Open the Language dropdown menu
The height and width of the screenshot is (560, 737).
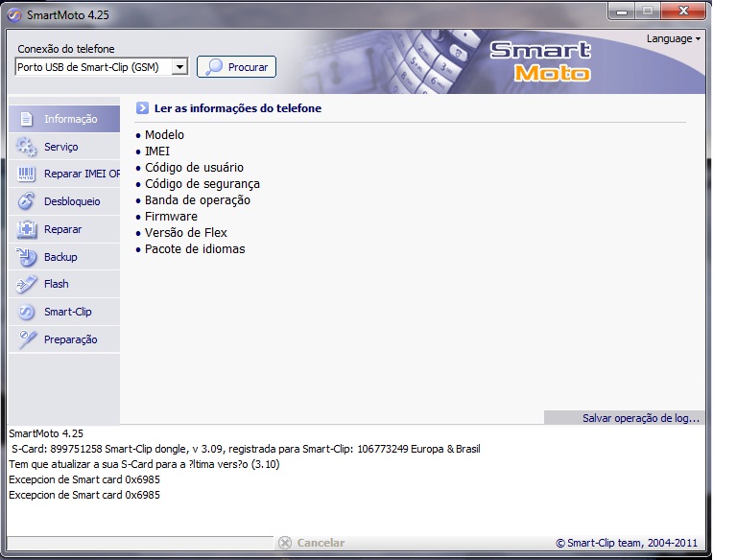673,38
